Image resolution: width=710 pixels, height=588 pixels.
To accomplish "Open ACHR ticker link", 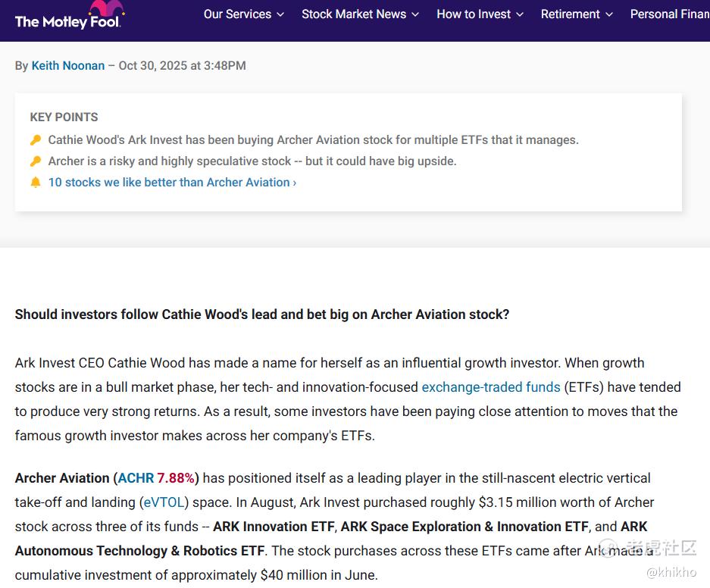I will click(136, 478).
